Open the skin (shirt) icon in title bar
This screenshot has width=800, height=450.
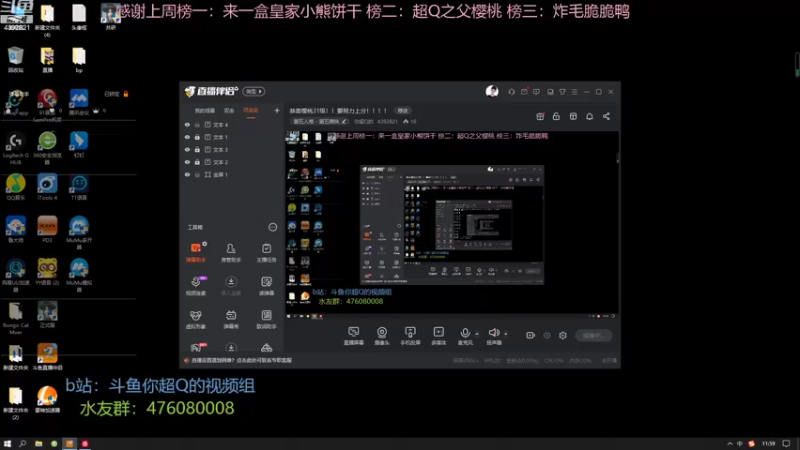point(562,92)
